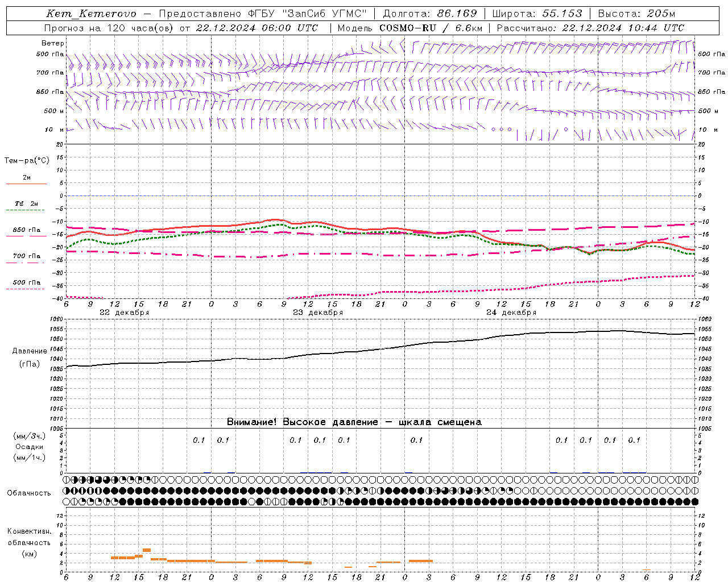Click 'Прогноз на 120 часа(ов)' forecast header text
This screenshot has height=582, width=728.
(109, 28)
